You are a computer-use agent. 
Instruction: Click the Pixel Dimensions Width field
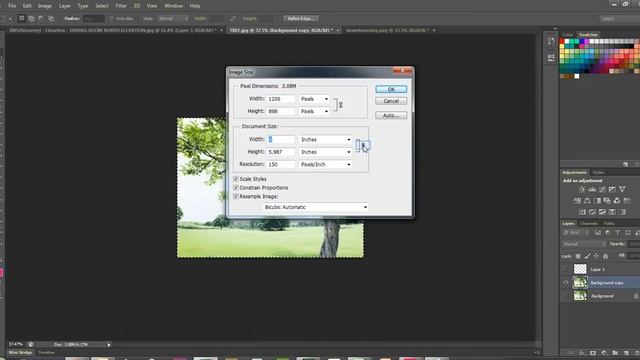coord(280,99)
